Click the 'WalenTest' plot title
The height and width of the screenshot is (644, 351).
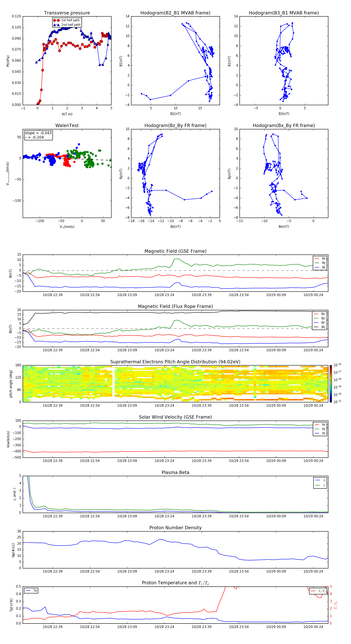pyautogui.click(x=67, y=125)
